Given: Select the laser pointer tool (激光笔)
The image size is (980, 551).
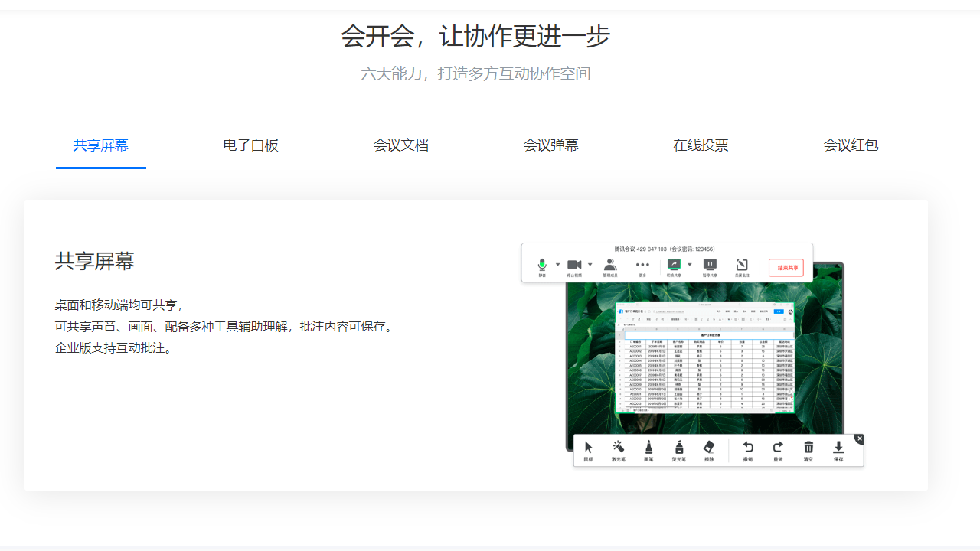Looking at the screenshot, I should tap(619, 448).
